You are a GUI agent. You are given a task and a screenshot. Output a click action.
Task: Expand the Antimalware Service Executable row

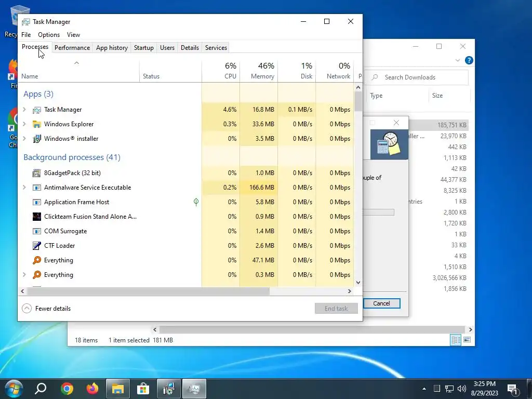pyautogui.click(x=24, y=188)
